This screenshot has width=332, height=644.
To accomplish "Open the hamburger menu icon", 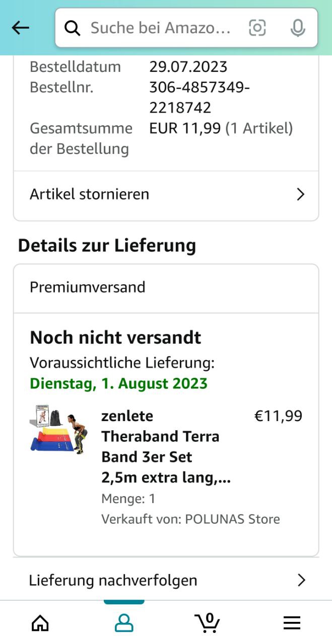I will [292, 623].
